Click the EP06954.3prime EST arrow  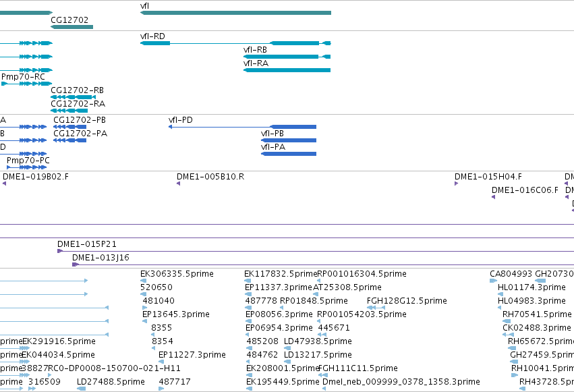[x=248, y=335]
